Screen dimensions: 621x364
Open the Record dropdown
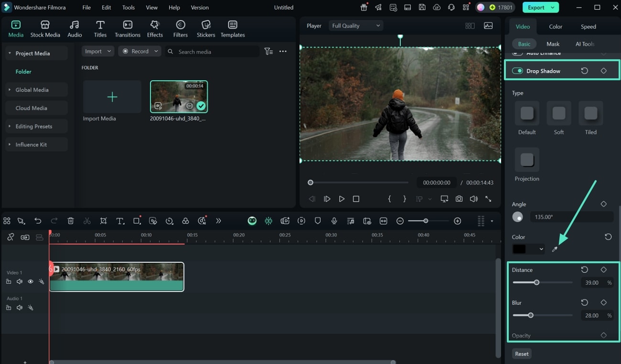[139, 51]
